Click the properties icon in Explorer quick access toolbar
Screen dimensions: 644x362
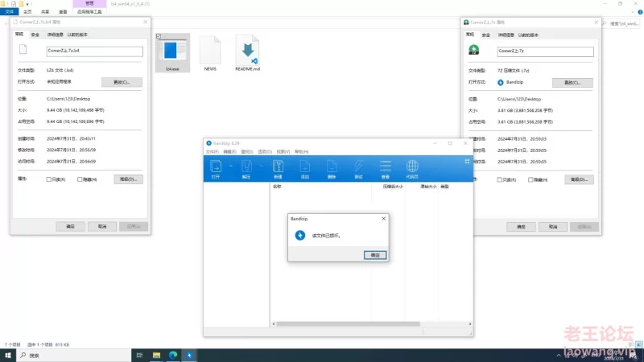click(x=14, y=4)
